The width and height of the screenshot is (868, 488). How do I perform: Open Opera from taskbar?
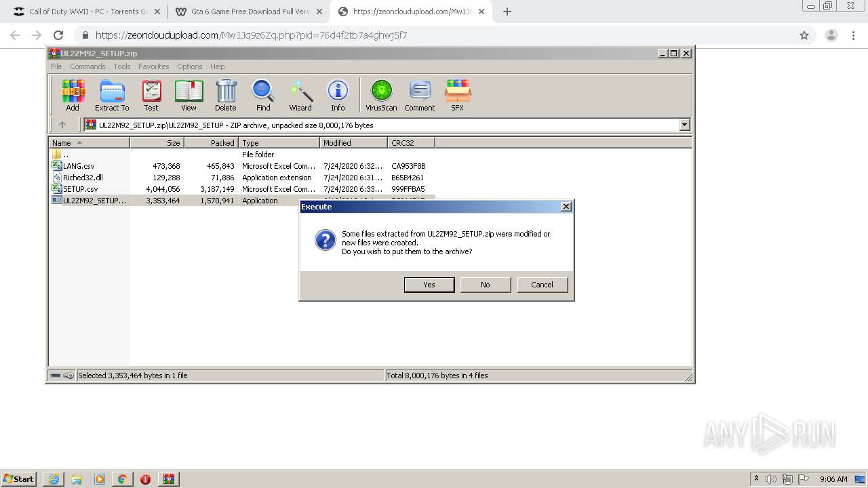point(145,479)
